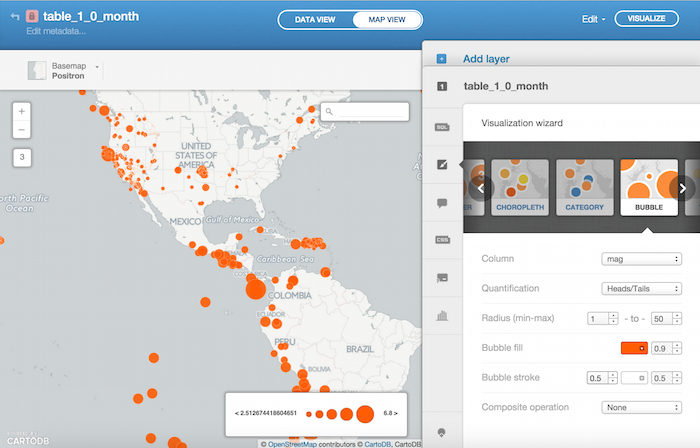The width and height of the screenshot is (700, 448).
Task: Open the visualization wizard brush icon
Action: click(x=442, y=165)
